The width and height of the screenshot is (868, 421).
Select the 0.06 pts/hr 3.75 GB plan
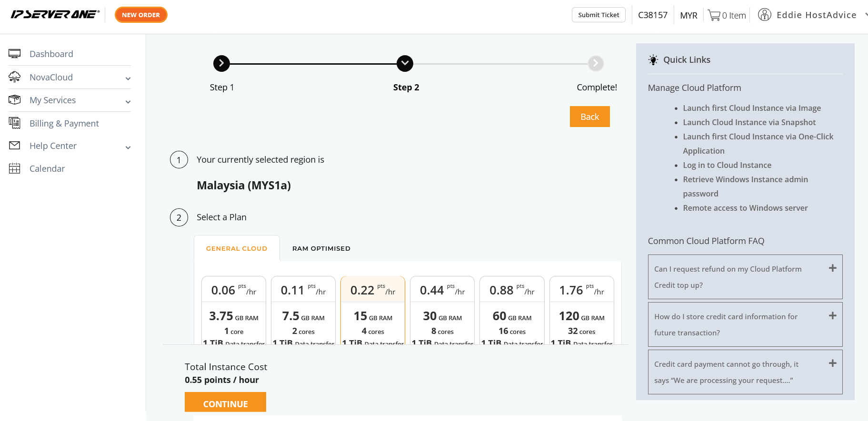(x=234, y=310)
